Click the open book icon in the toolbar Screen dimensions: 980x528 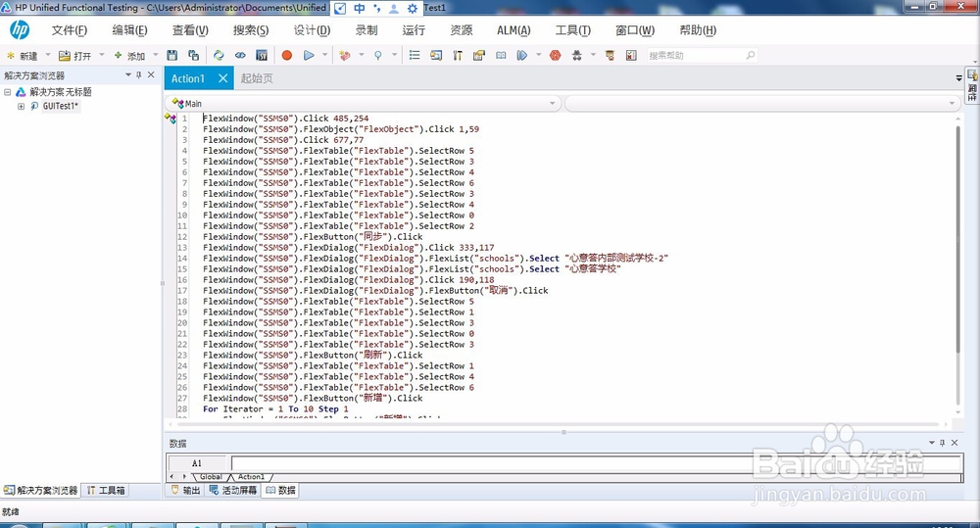501,56
